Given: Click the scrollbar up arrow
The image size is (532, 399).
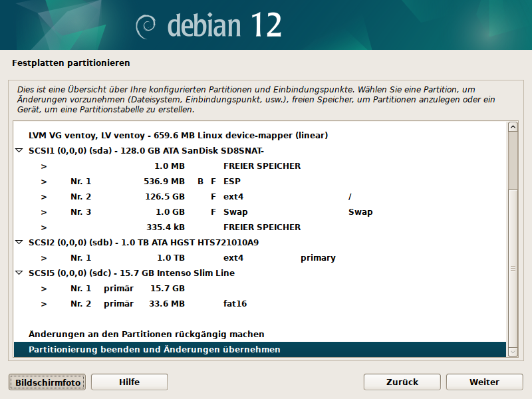Looking at the screenshot, I should [513, 126].
